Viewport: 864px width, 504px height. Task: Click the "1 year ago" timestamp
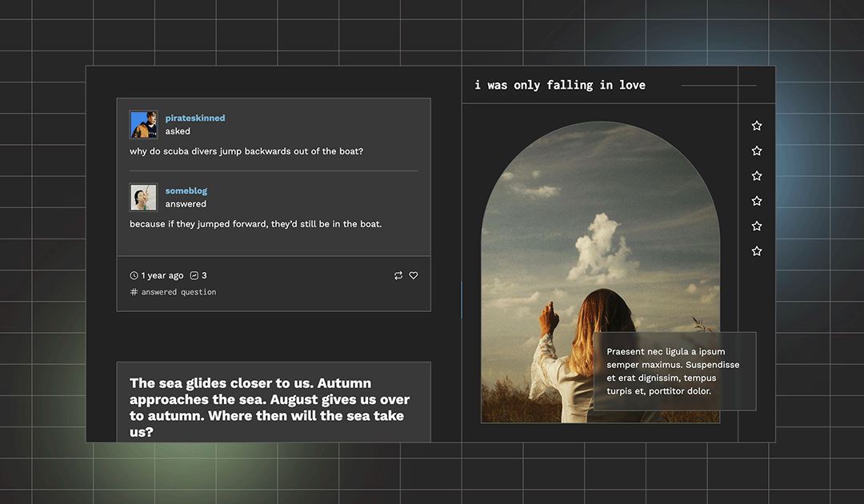point(161,275)
